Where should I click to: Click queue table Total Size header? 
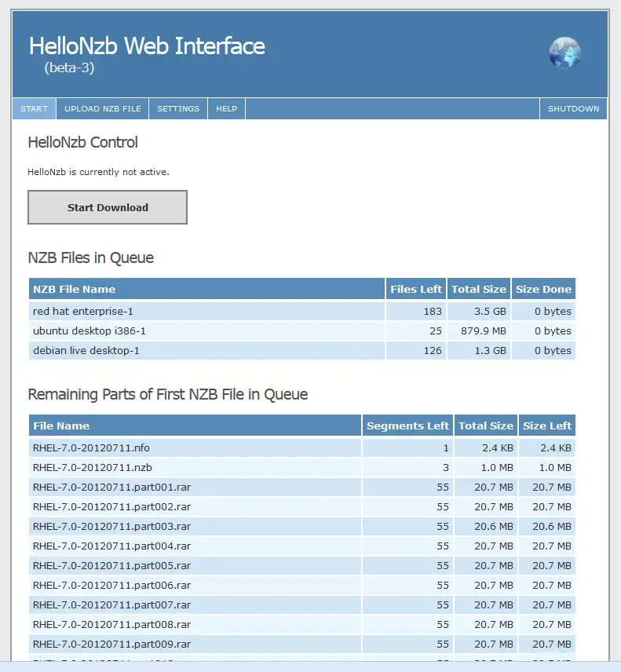coord(479,289)
